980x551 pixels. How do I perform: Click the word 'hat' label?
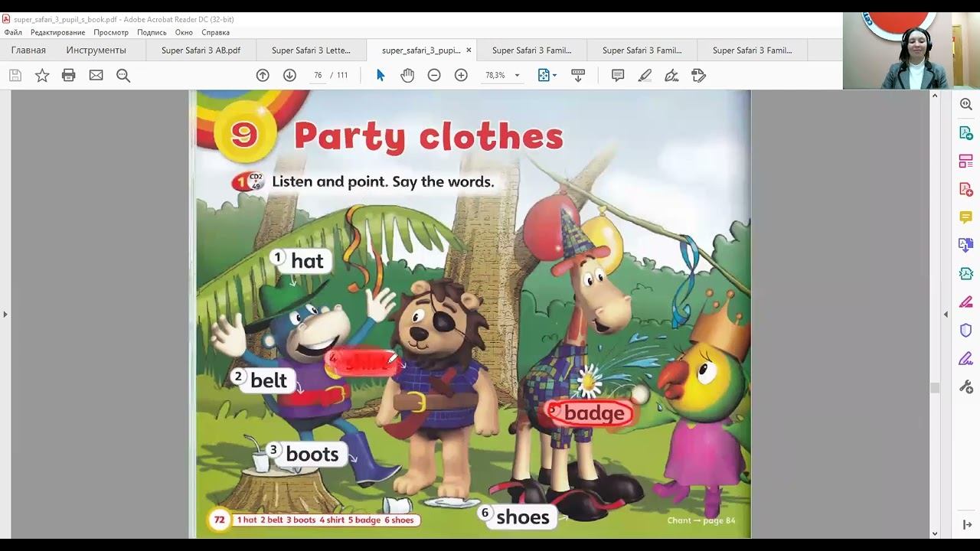(x=307, y=262)
